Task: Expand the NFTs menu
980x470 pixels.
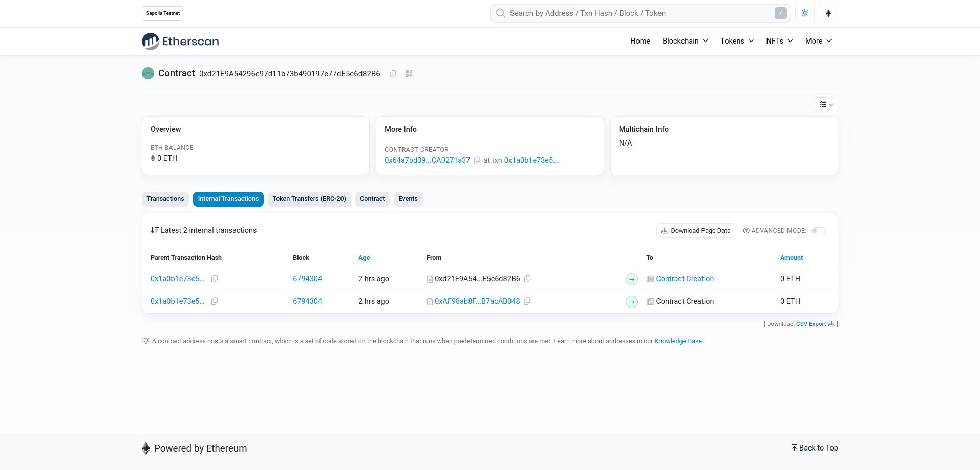Action: tap(779, 41)
